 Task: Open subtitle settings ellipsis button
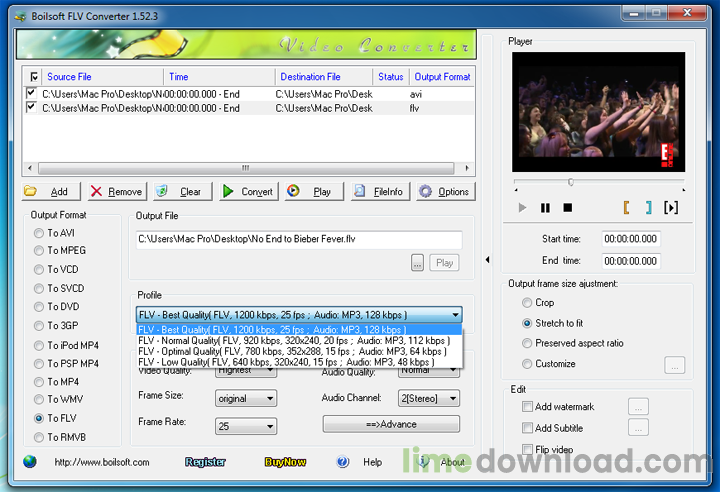click(638, 427)
